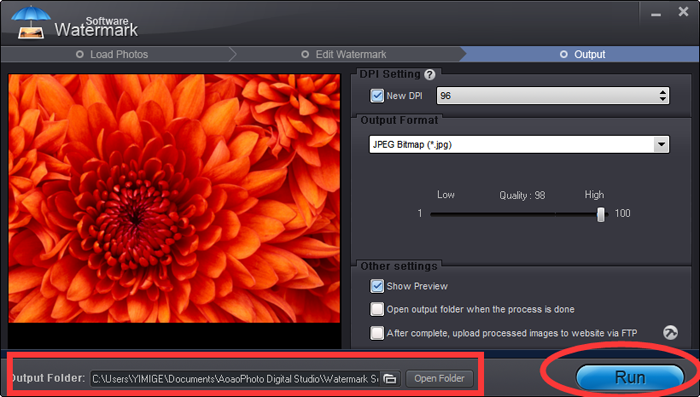This screenshot has height=397, width=700.
Task: Enable upload processed images via FTP
Action: pos(377,333)
